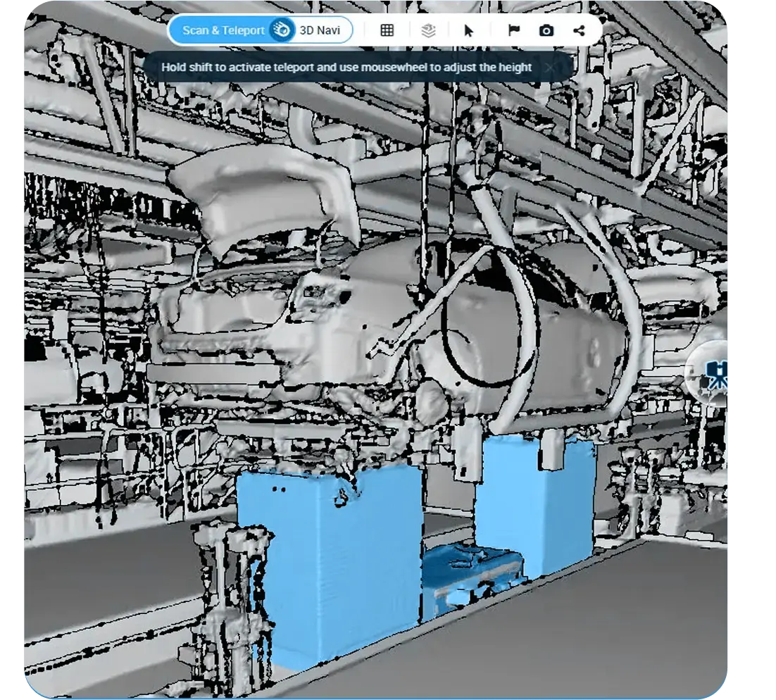Screen dimensions: 776x700
Task: Activate the flag annotation tool
Action: click(x=514, y=30)
